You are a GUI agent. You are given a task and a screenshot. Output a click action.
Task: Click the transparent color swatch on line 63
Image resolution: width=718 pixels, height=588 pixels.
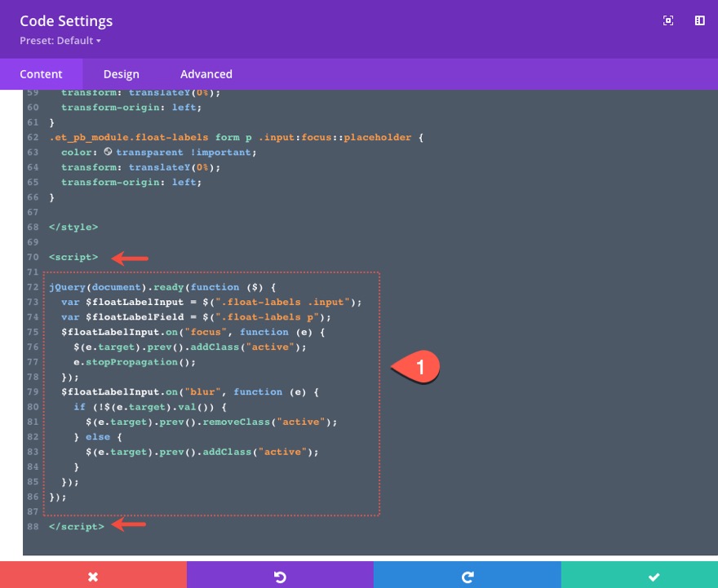point(108,152)
